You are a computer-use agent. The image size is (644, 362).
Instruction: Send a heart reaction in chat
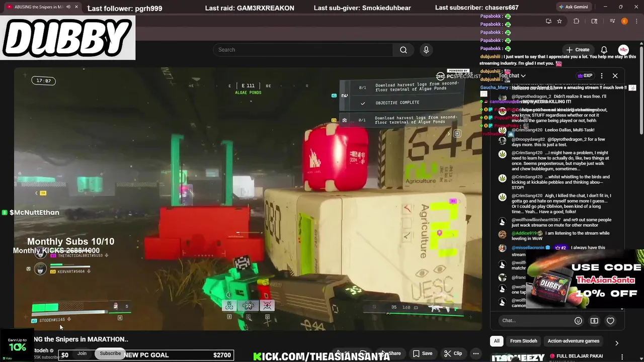610,321
